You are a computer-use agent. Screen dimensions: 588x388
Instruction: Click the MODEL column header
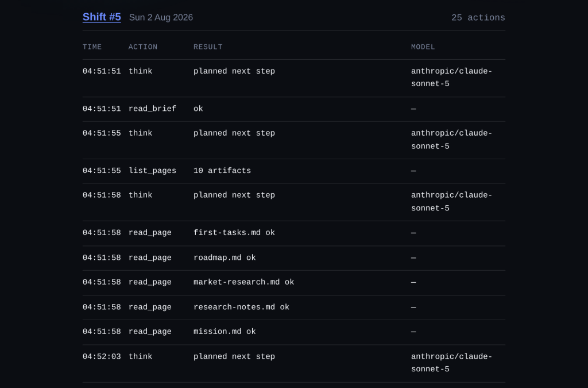423,47
